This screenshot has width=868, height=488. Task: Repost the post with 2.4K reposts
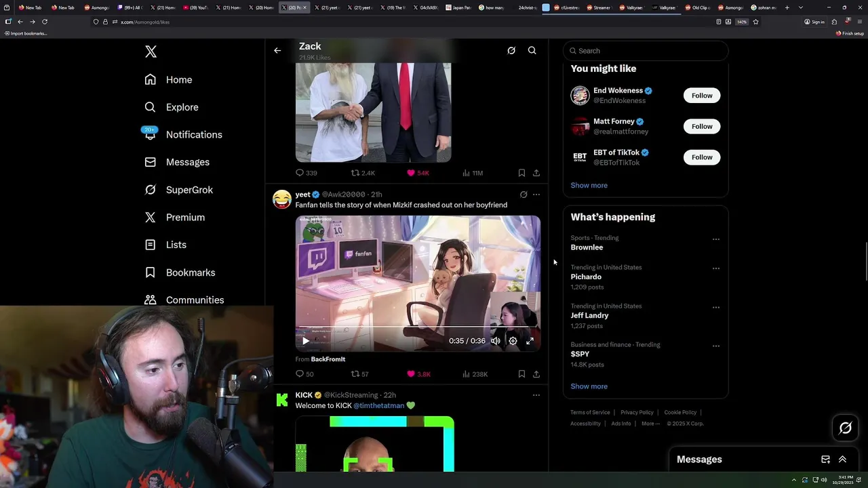click(363, 173)
